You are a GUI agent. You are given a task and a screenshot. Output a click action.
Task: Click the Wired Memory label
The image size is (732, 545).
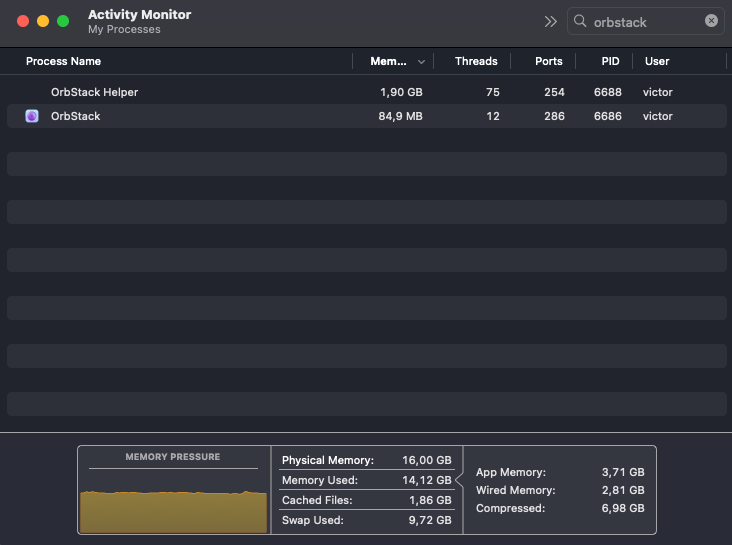tap(516, 490)
